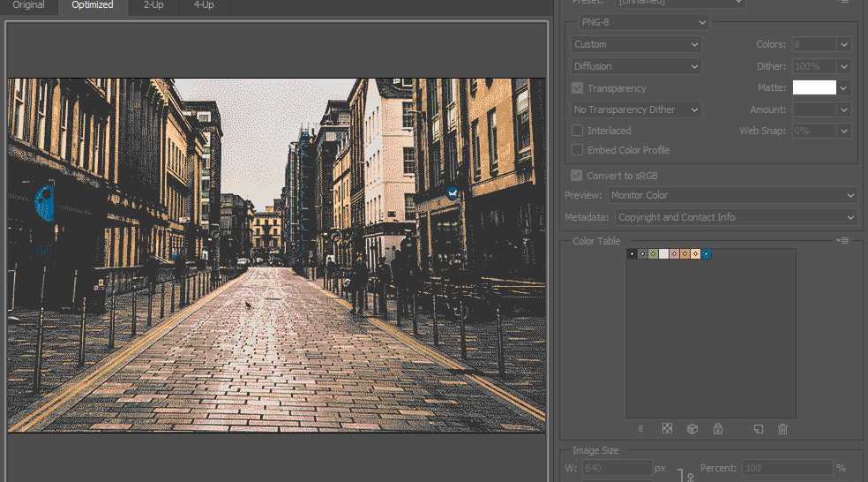This screenshot has height=482, width=868.
Task: Select the darker orange Color Table swatch
Action: point(685,253)
